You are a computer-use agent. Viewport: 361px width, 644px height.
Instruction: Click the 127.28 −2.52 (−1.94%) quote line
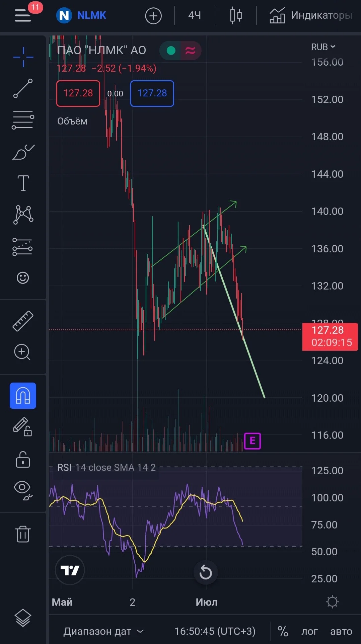pyautogui.click(x=106, y=68)
